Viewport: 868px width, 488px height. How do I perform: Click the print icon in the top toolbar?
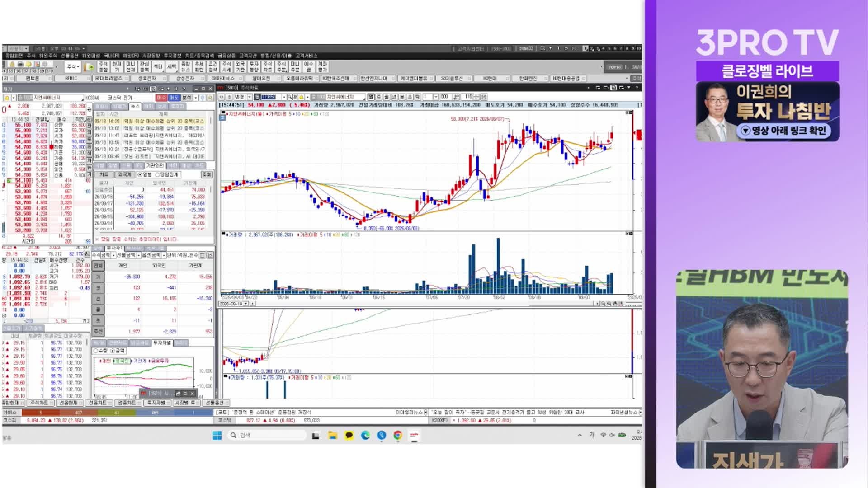point(20,64)
